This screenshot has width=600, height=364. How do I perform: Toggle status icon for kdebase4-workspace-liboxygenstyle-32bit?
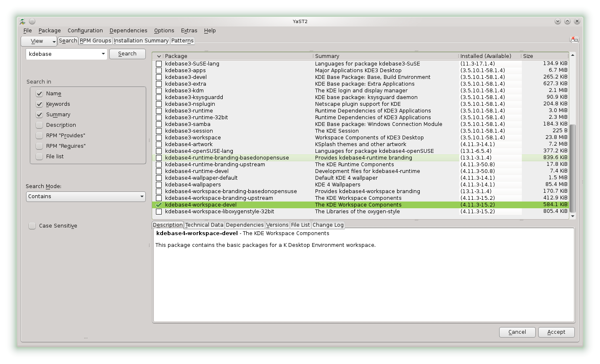[159, 212]
